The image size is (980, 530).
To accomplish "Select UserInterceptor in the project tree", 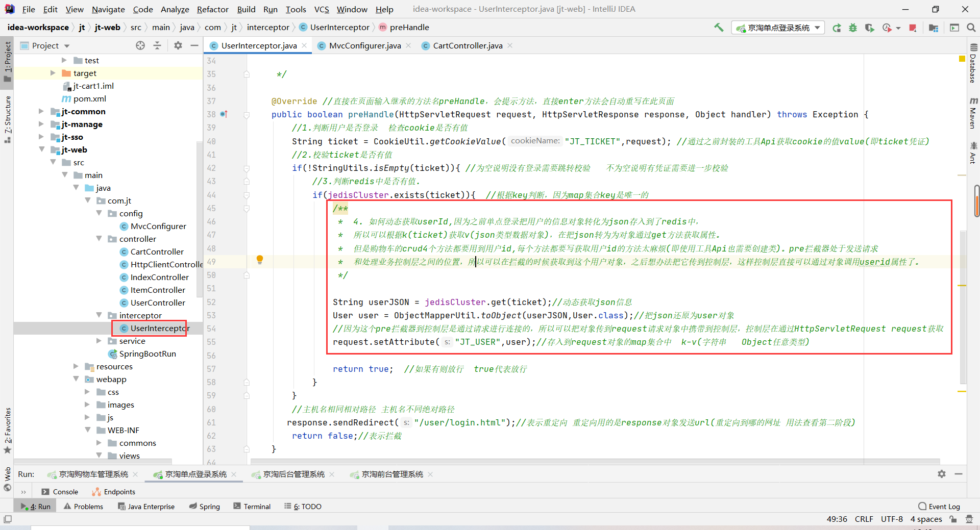I will [x=159, y=328].
